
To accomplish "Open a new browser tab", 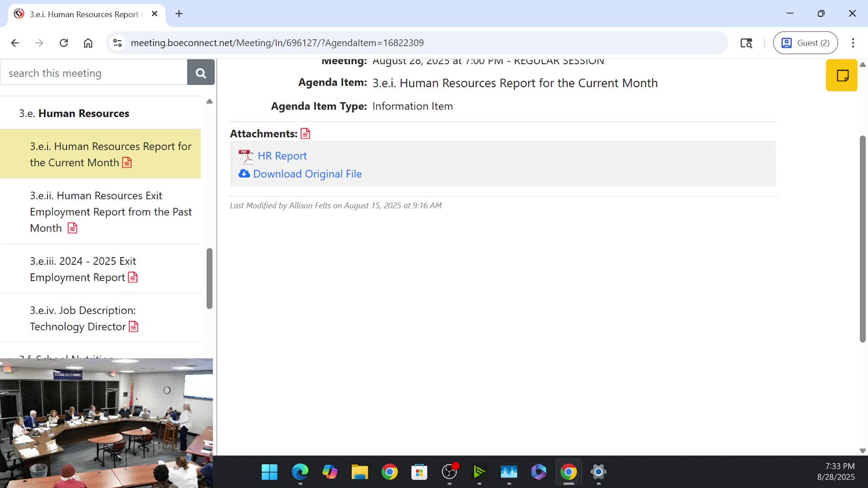I will tap(179, 14).
